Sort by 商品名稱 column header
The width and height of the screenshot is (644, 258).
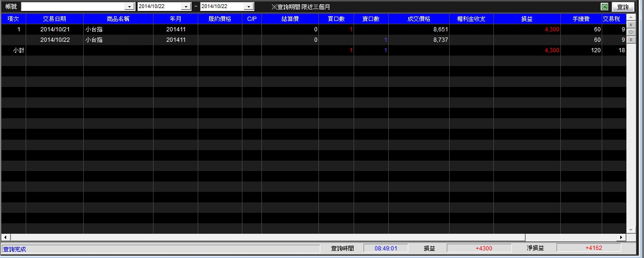pos(118,19)
